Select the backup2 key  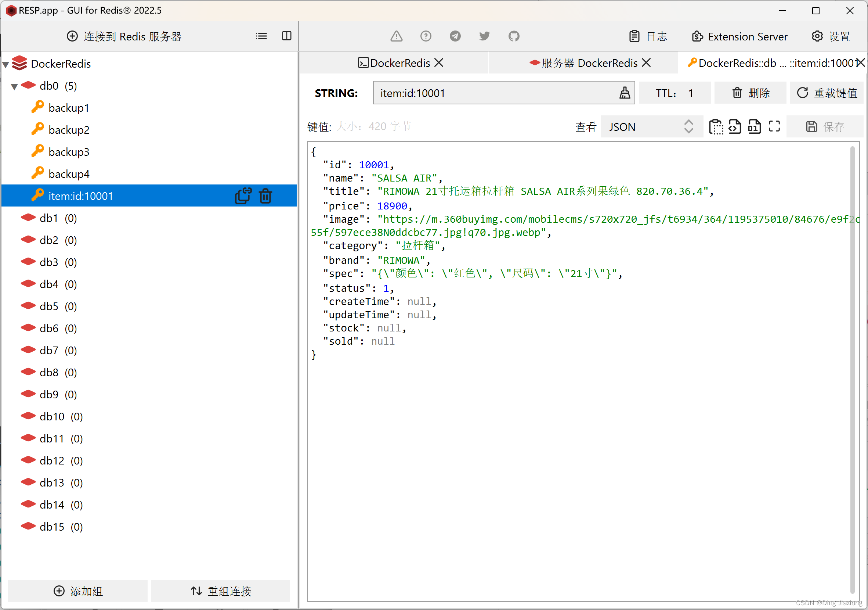point(68,130)
